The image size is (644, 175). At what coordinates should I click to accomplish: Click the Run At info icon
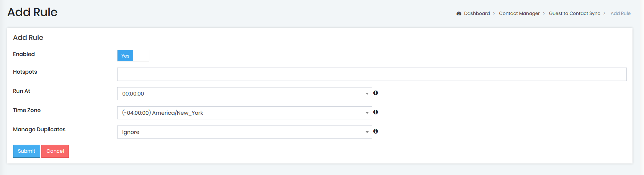tap(376, 93)
